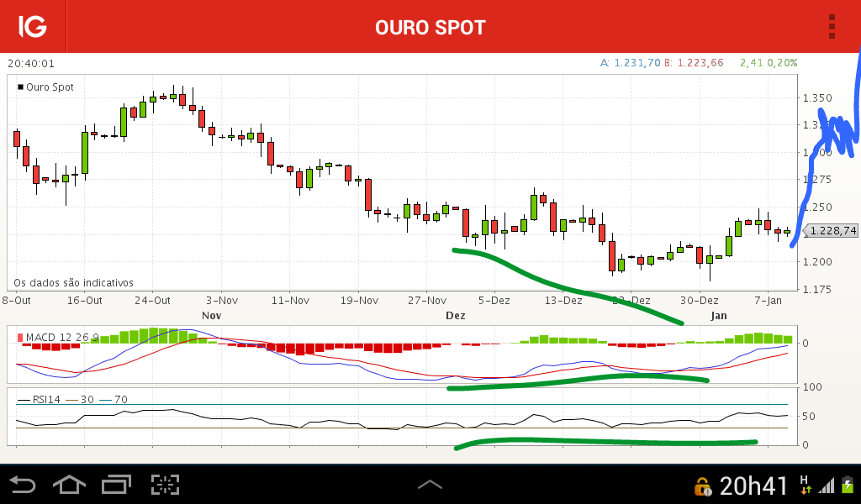Tap the IG logo in header
861x504 pixels.
click(x=33, y=26)
